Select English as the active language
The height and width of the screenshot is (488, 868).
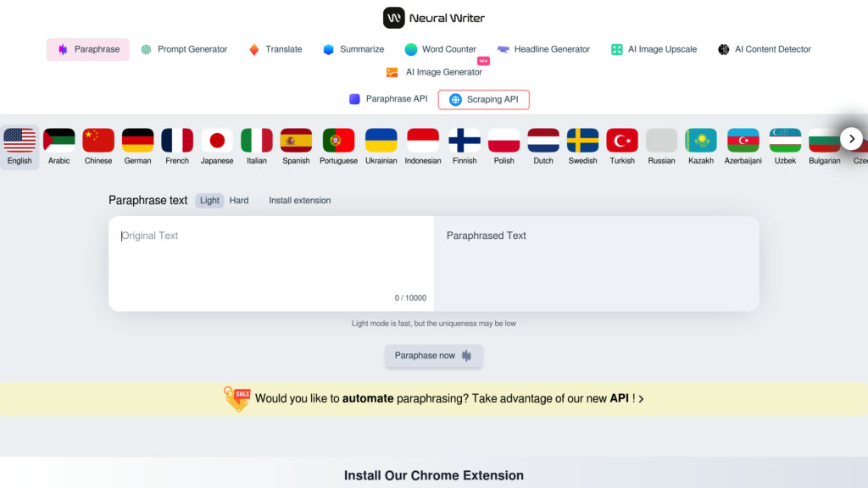[x=19, y=147]
